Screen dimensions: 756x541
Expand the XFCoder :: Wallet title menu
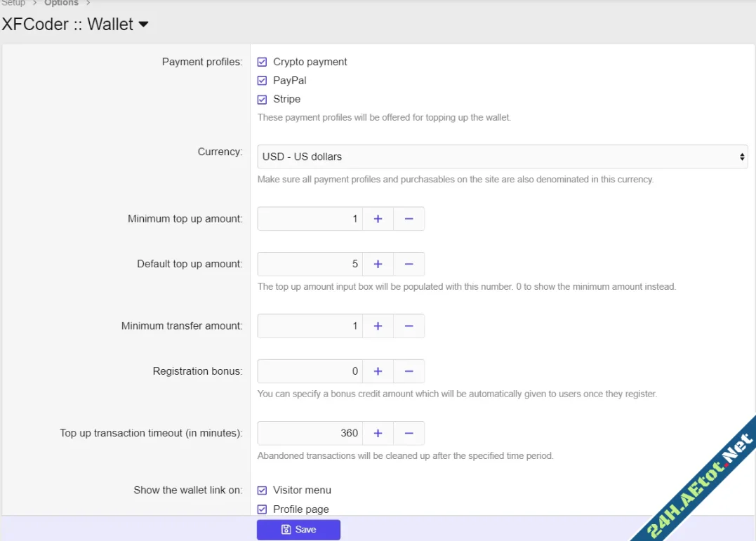point(143,25)
